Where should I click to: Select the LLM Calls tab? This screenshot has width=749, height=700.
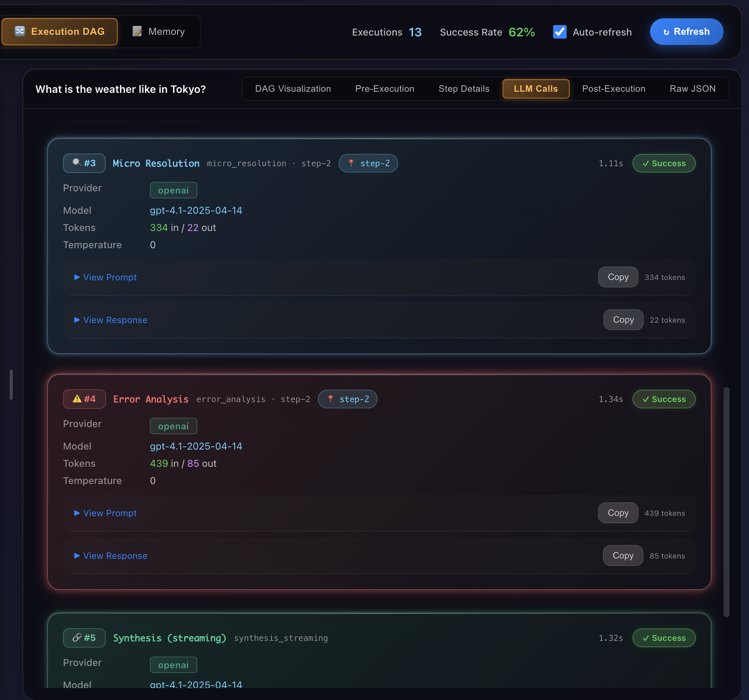pyautogui.click(x=536, y=88)
